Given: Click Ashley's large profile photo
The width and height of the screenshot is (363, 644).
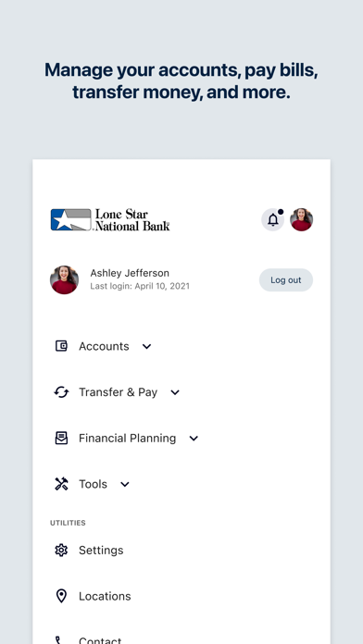Looking at the screenshot, I should click(x=64, y=279).
